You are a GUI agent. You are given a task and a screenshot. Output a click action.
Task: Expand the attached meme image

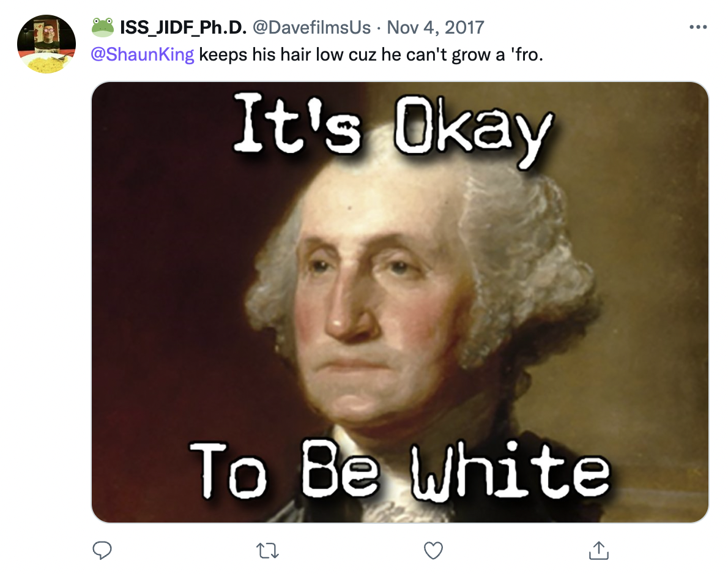[x=399, y=302]
